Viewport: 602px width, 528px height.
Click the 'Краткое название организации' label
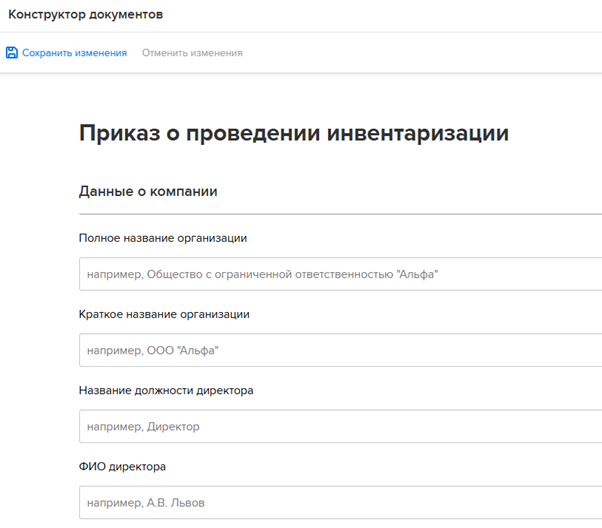[164, 314]
